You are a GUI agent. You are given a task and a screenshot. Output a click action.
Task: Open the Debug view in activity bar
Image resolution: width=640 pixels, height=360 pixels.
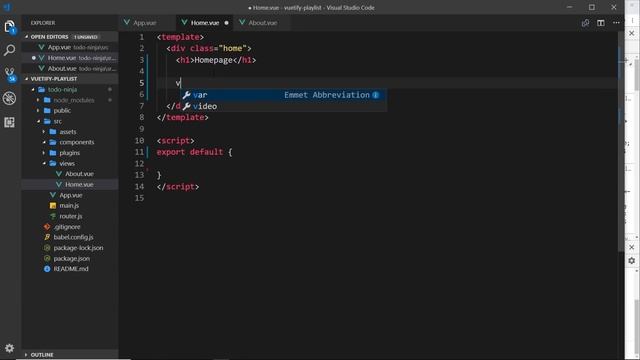pos(9,98)
